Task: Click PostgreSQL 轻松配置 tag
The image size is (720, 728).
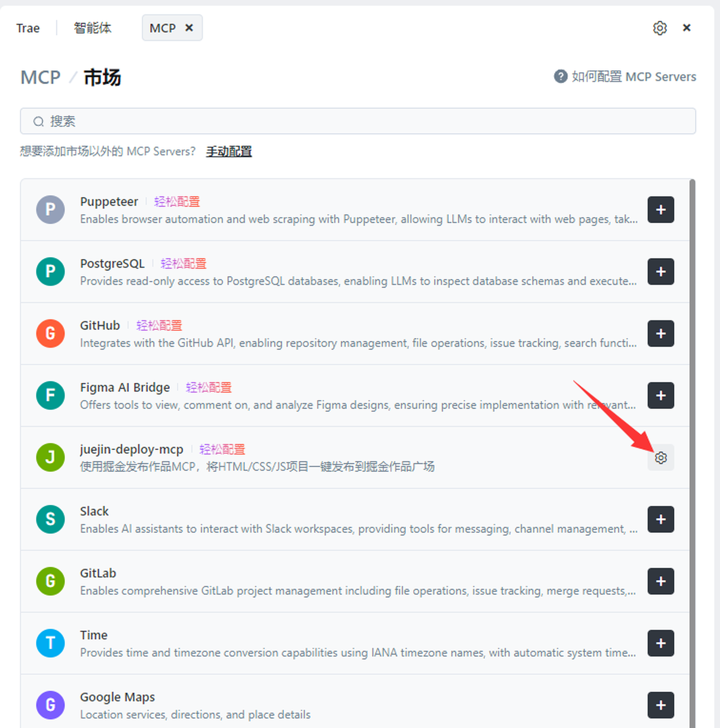Action: point(183,263)
